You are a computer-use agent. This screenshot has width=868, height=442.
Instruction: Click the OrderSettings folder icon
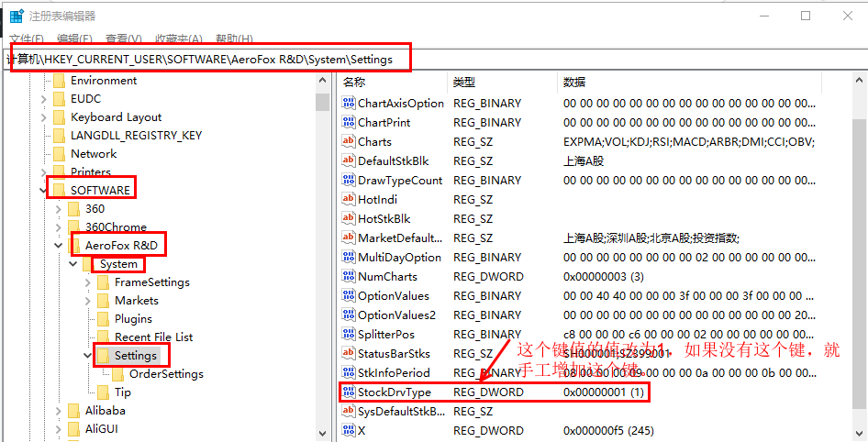pyautogui.click(x=117, y=374)
